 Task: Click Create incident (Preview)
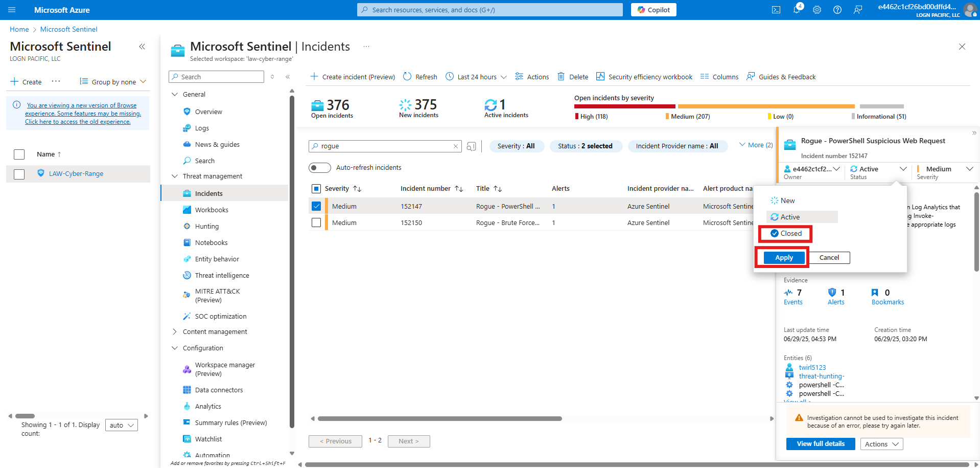tap(353, 77)
